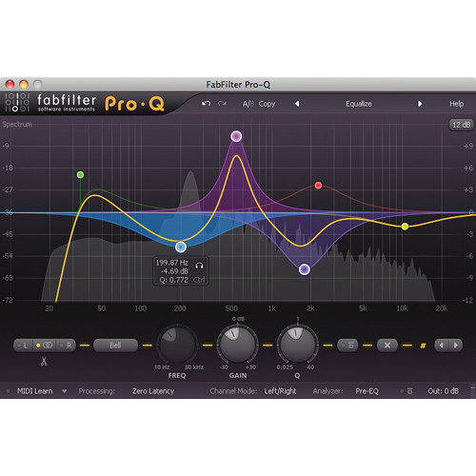Select the red bell band dot
Viewport: 476px width, 476px height.
coord(318,186)
